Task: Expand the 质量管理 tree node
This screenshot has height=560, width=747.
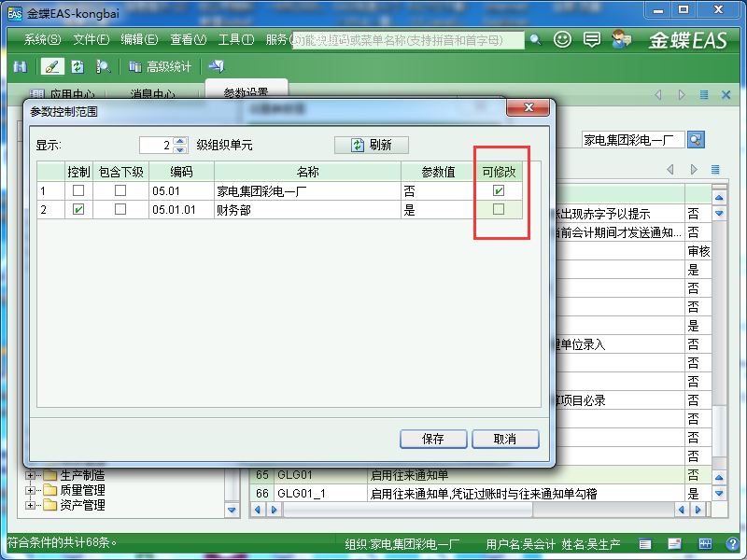Action: [30, 490]
